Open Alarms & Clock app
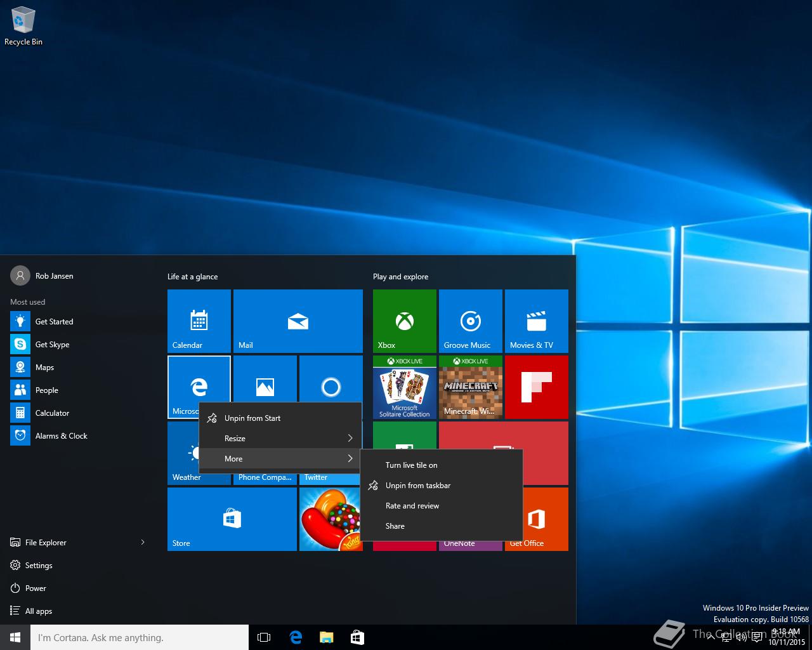812x650 pixels. click(x=79, y=436)
